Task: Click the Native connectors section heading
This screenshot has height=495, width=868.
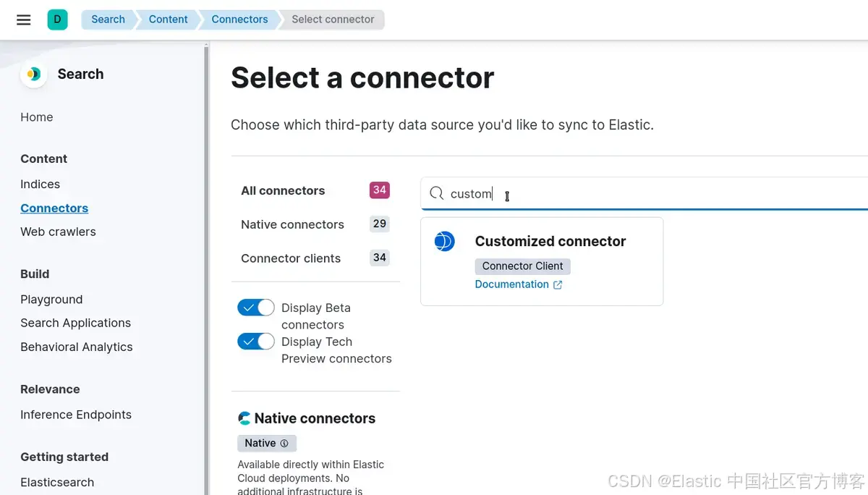Action: pos(315,418)
